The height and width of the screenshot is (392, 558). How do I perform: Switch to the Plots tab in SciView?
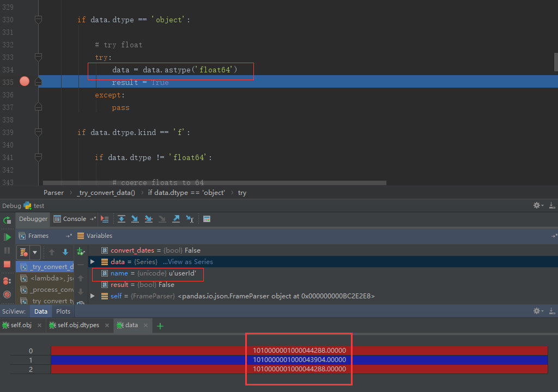coord(63,311)
